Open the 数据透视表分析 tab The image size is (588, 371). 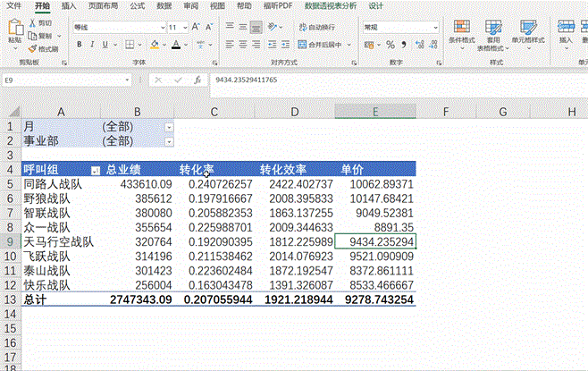coord(330,5)
